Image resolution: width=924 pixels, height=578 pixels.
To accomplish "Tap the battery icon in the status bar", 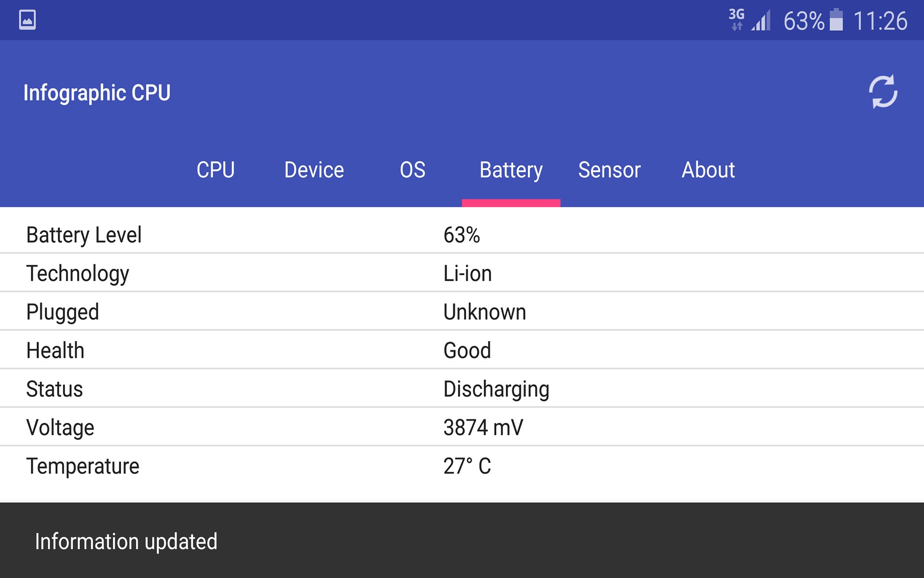I will click(x=836, y=19).
